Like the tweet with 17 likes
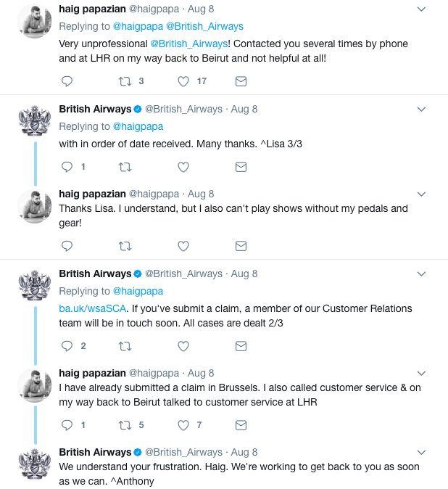Screen dimensions: 448x489 (x=183, y=81)
